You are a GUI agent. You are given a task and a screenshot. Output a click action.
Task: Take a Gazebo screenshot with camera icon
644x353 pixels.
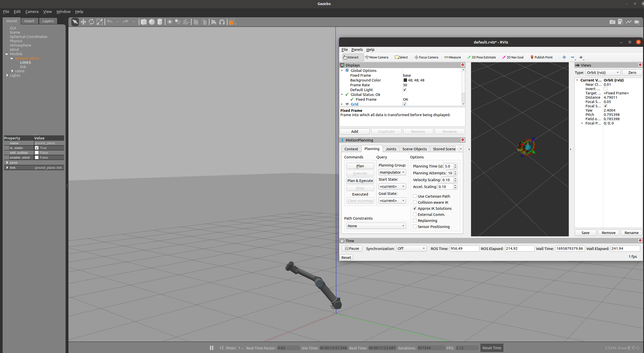tap(612, 22)
